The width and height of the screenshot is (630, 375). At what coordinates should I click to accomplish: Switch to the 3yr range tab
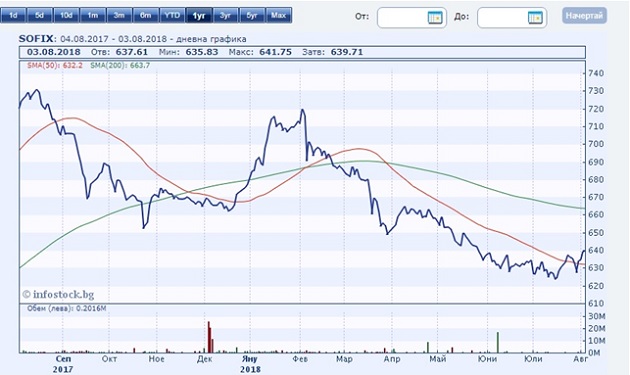pyautogui.click(x=225, y=15)
